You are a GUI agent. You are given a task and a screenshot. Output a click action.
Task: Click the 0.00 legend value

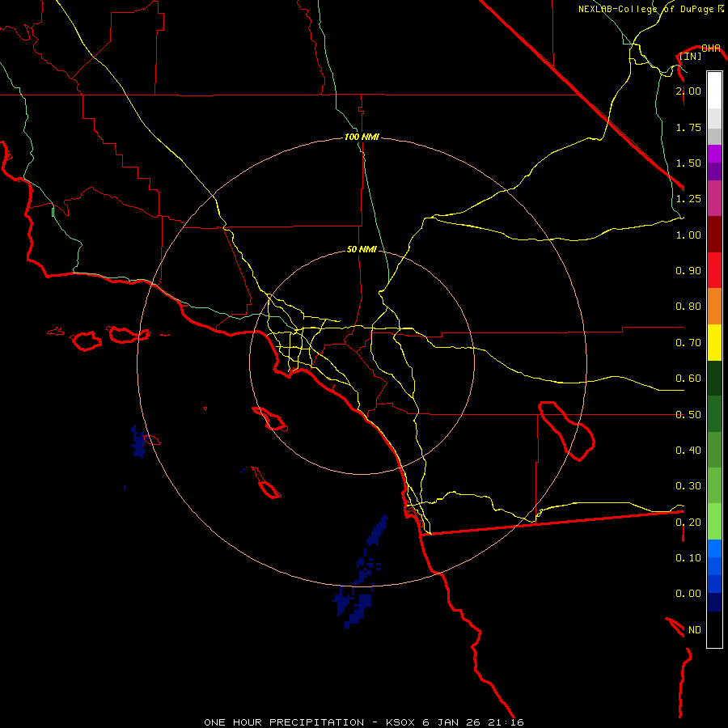coord(688,594)
